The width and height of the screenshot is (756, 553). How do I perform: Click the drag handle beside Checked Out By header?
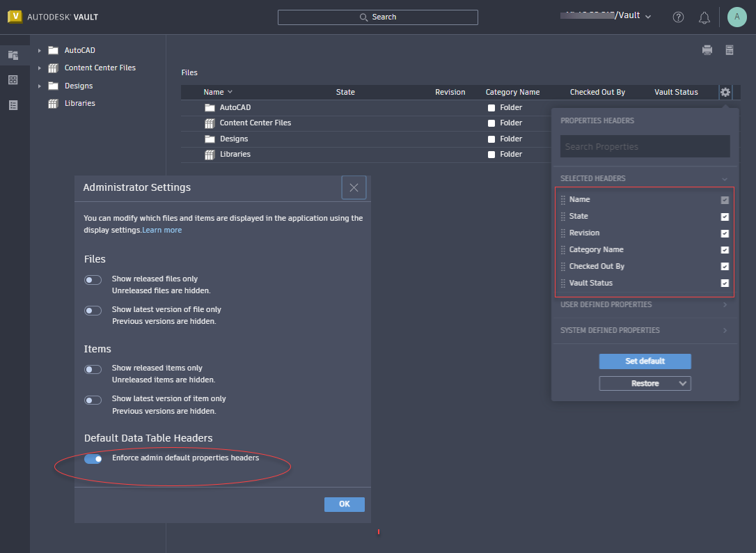point(562,266)
